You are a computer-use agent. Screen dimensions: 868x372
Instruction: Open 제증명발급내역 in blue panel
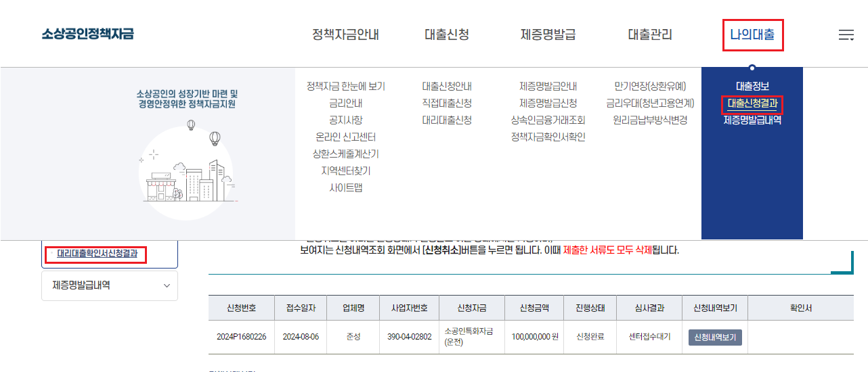coord(752,120)
